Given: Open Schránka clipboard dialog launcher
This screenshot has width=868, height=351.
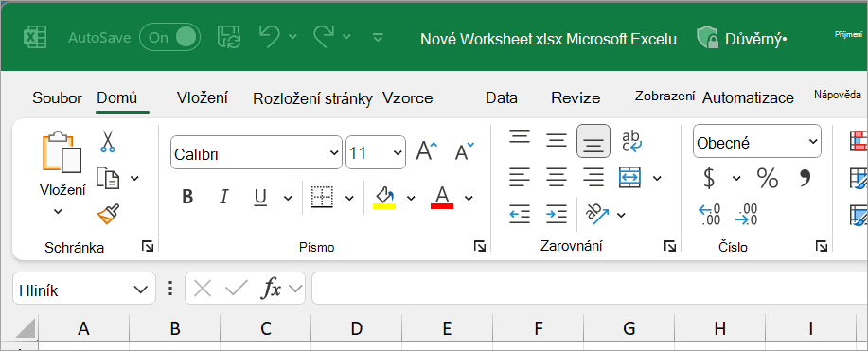Looking at the screenshot, I should pyautogui.click(x=148, y=246).
